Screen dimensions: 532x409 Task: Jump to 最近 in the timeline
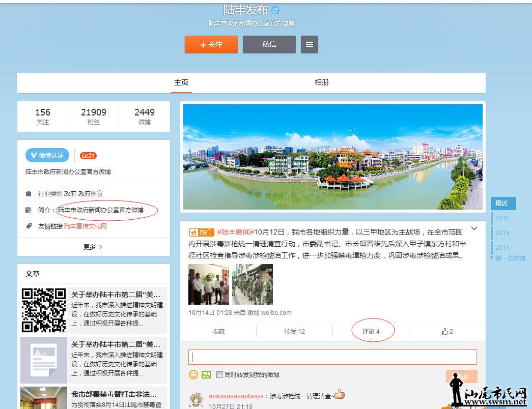(x=503, y=203)
